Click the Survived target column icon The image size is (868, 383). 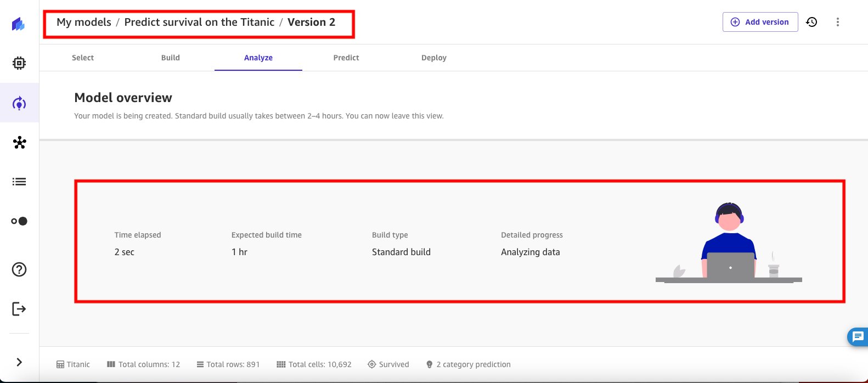[372, 364]
